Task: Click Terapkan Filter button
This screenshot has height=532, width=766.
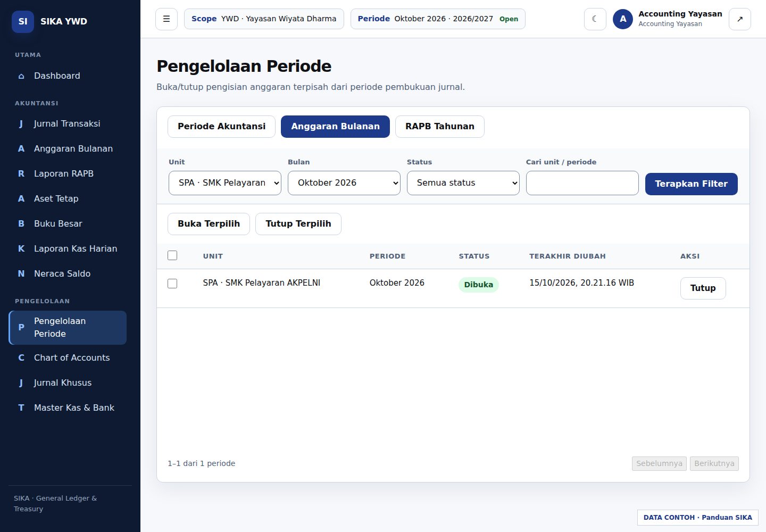Action: [691, 184]
